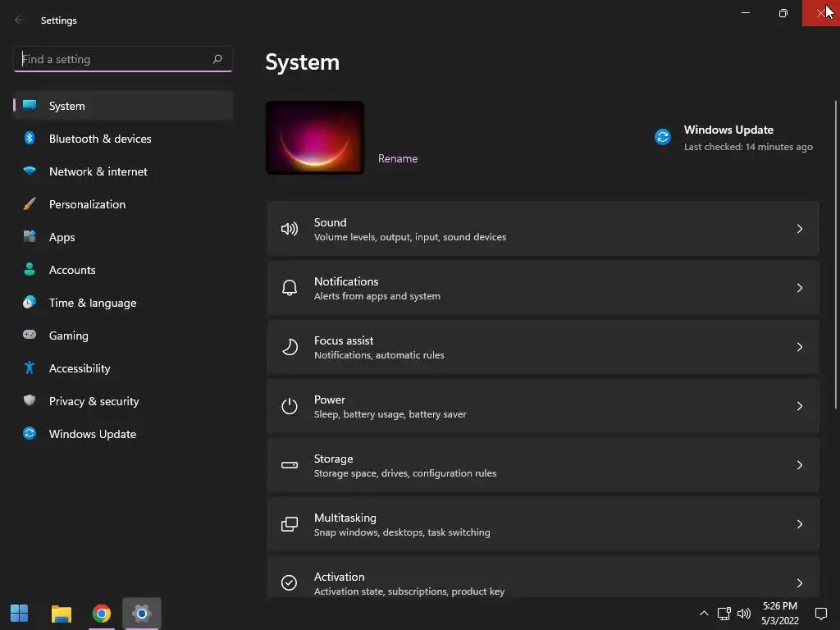The width and height of the screenshot is (840, 630).
Task: Show hidden tray icons chevron
Action: (x=704, y=614)
